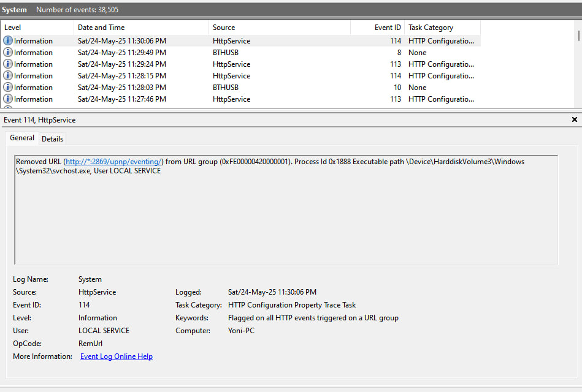
Task: Sort by Date and Time column header
Action: [142, 28]
